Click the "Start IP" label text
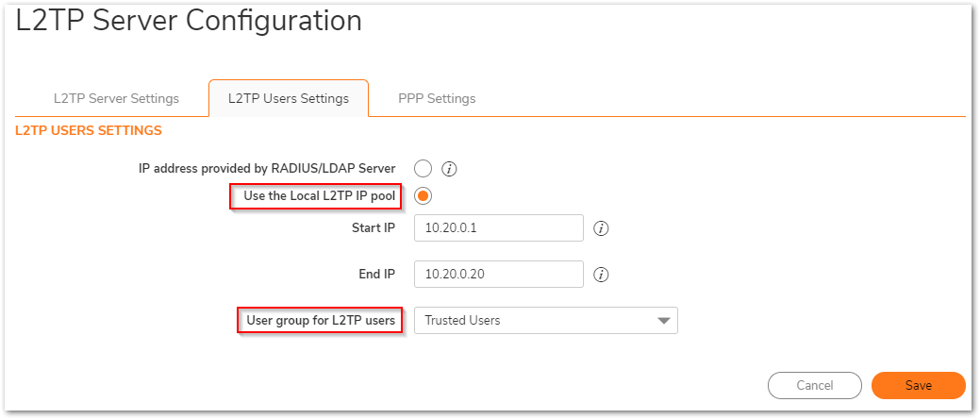This screenshot has height=419, width=980. (373, 228)
